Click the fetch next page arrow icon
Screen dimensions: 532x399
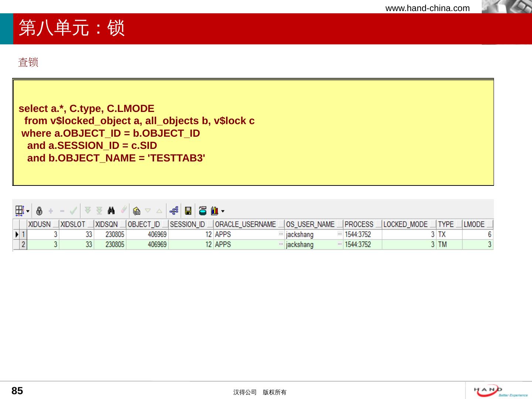coord(88,211)
